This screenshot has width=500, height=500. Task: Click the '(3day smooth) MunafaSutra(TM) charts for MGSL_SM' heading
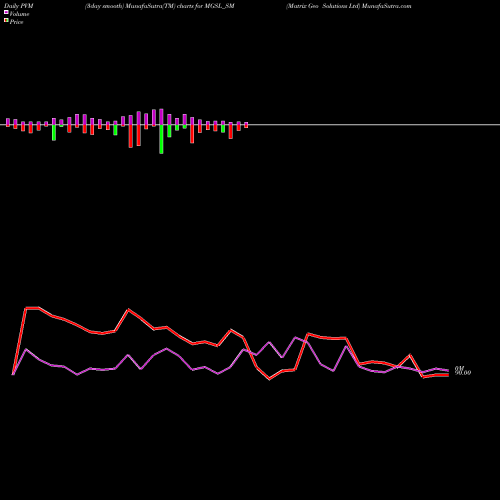click(160, 6)
